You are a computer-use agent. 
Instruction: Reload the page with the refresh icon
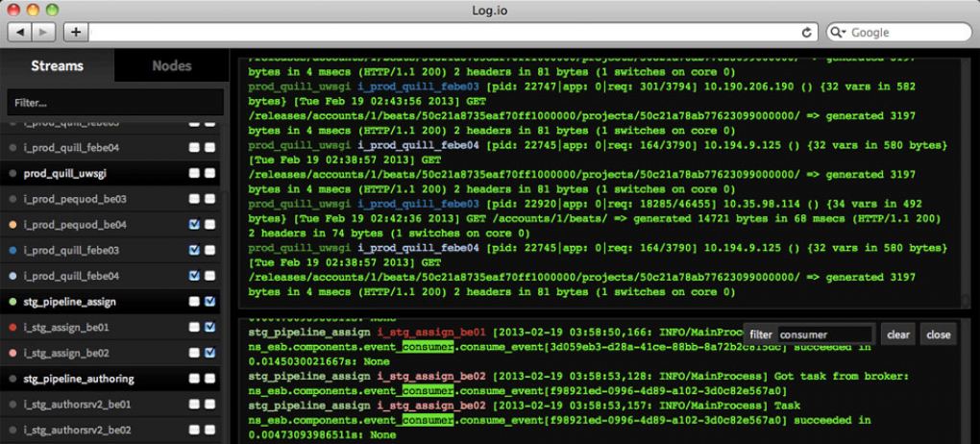807,33
